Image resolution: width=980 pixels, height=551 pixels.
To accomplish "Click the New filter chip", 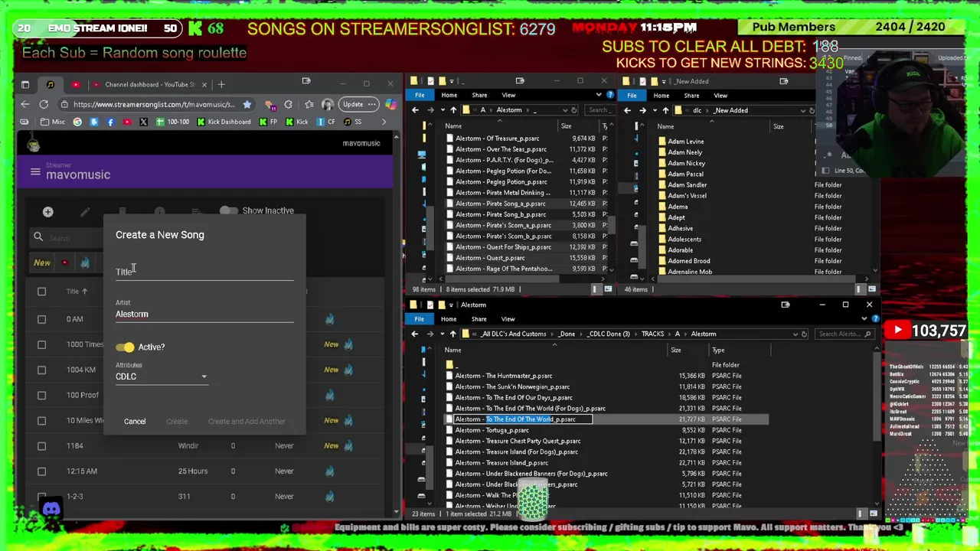I will pos(41,262).
